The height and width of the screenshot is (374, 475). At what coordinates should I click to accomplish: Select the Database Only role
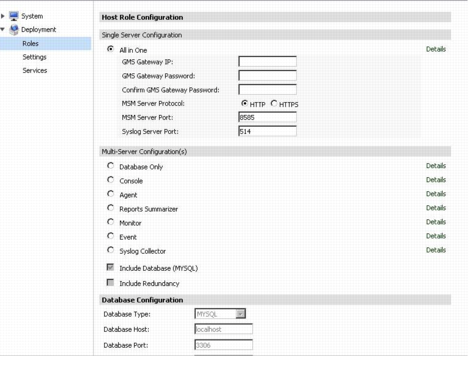click(x=110, y=166)
